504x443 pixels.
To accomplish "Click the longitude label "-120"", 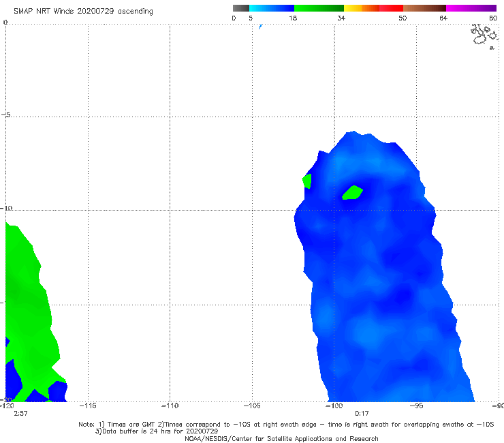I will pos(7,406).
